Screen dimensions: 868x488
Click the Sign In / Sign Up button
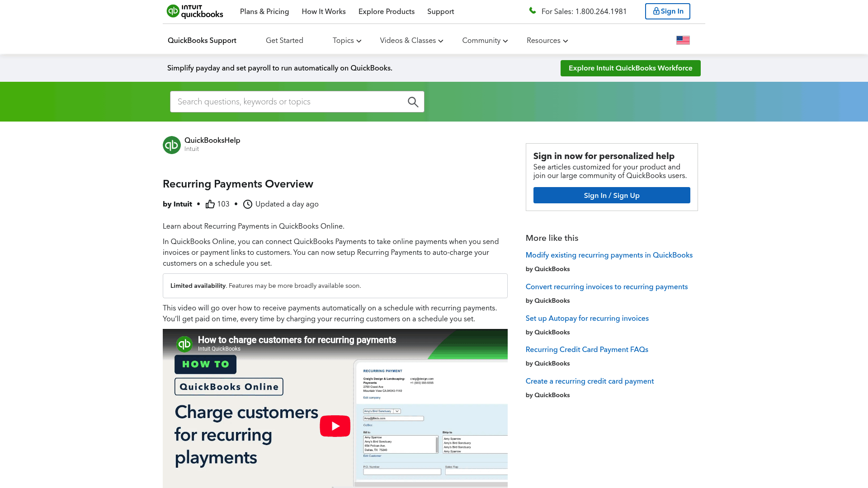612,195
